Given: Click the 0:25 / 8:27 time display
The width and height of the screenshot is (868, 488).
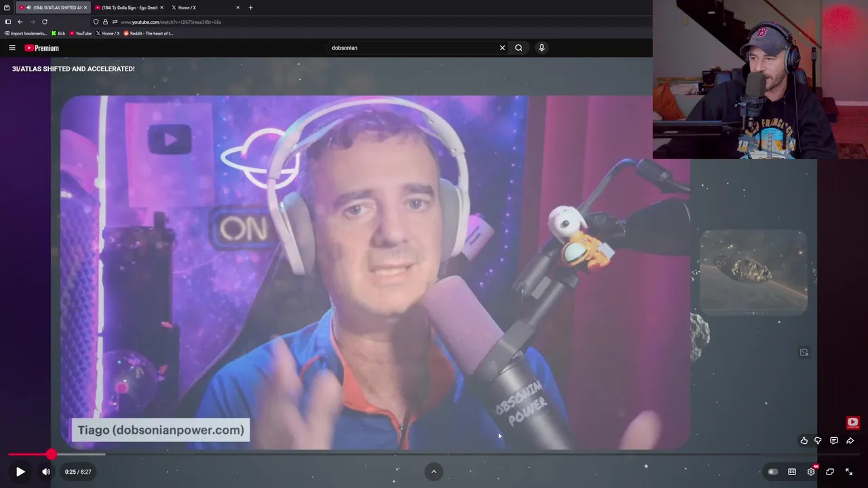Looking at the screenshot, I should 78,472.
